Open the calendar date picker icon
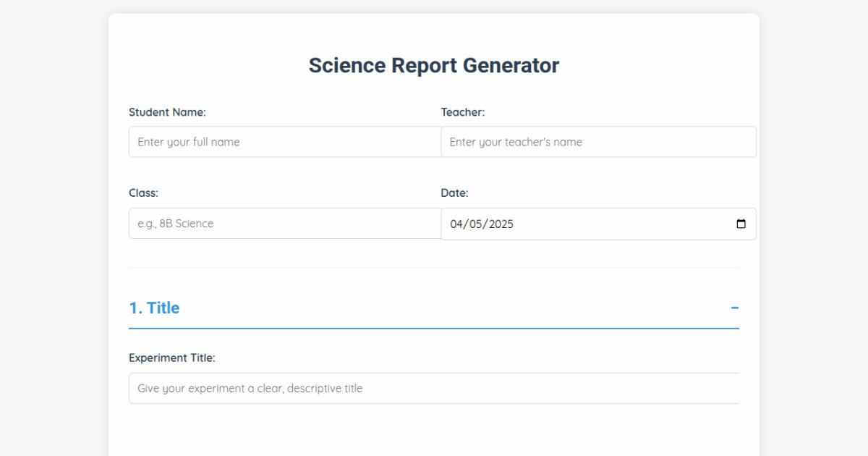The height and width of the screenshot is (456, 868). [741, 224]
